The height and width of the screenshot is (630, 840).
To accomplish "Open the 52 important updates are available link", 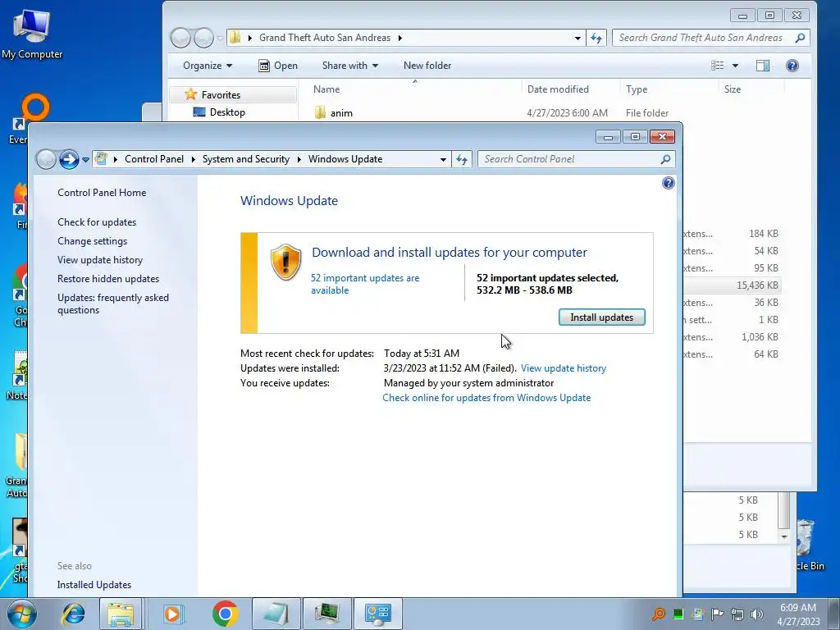I will pos(365,284).
